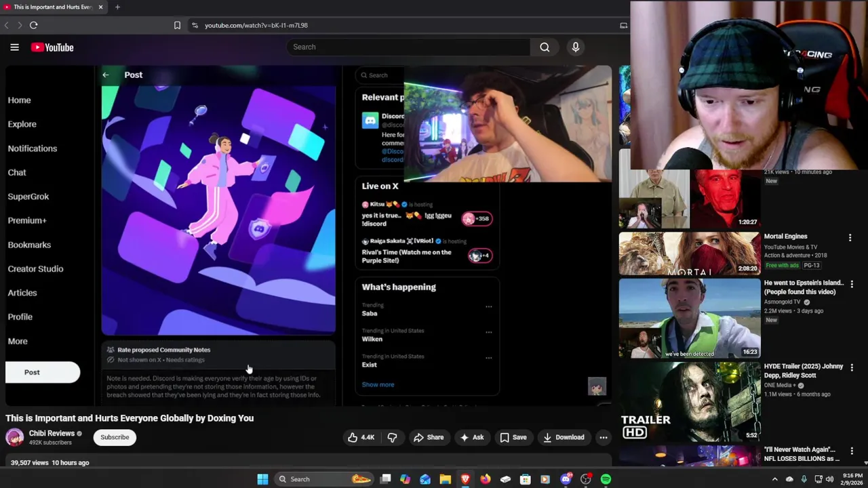Like the video with thumbs up
Image resolution: width=868 pixels, height=488 pixels.
coord(361,437)
